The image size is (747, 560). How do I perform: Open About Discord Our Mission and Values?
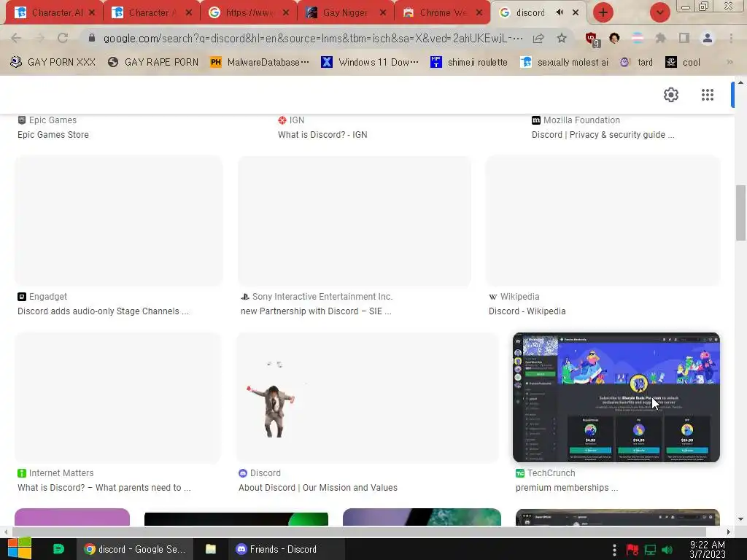(x=318, y=488)
